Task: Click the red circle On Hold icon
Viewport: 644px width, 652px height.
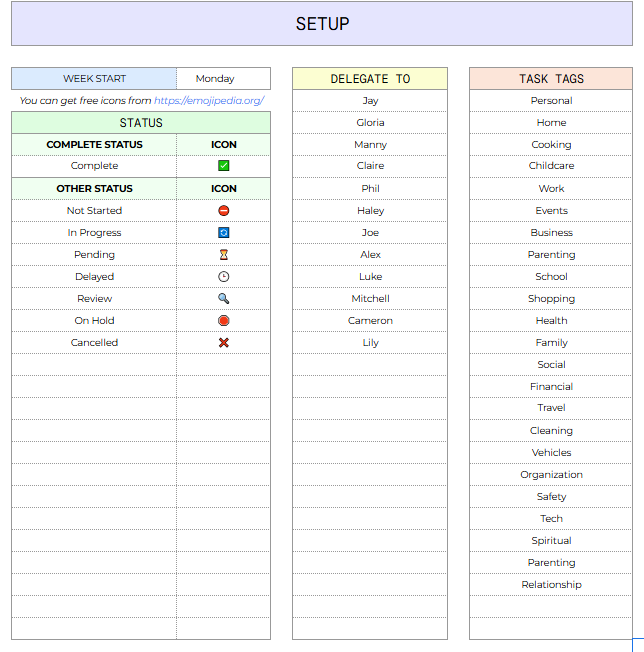Action: pyautogui.click(x=224, y=321)
